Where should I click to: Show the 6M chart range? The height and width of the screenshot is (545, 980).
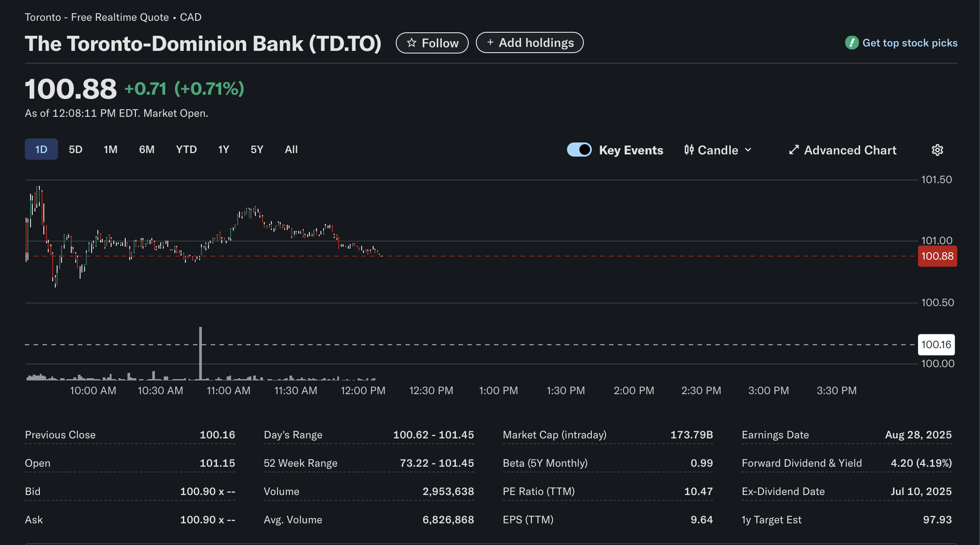point(147,150)
